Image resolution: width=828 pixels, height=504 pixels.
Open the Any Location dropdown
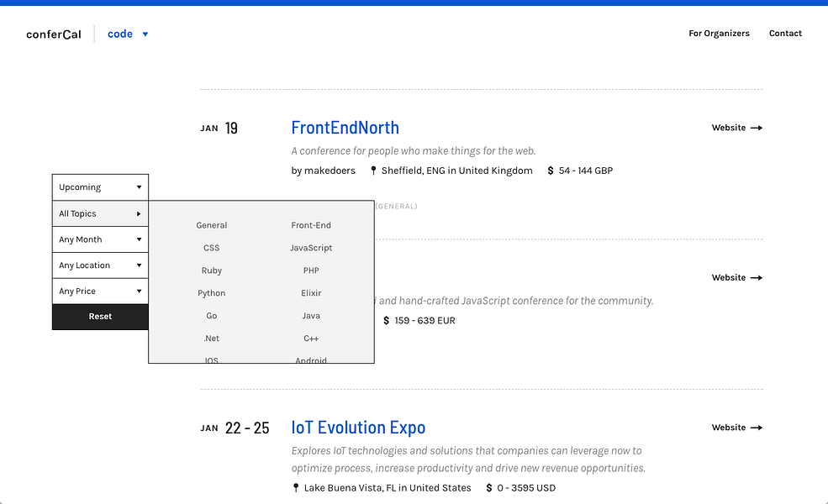[100, 265]
